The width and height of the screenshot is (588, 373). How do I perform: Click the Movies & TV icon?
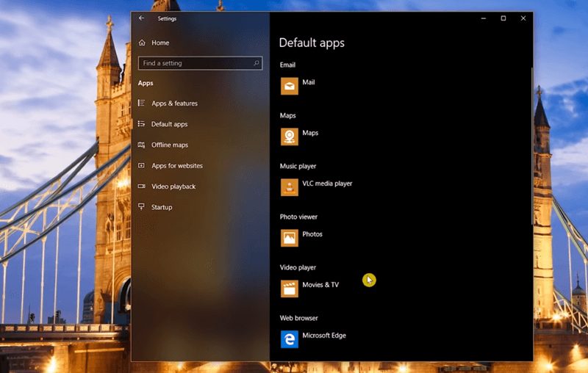(x=290, y=289)
